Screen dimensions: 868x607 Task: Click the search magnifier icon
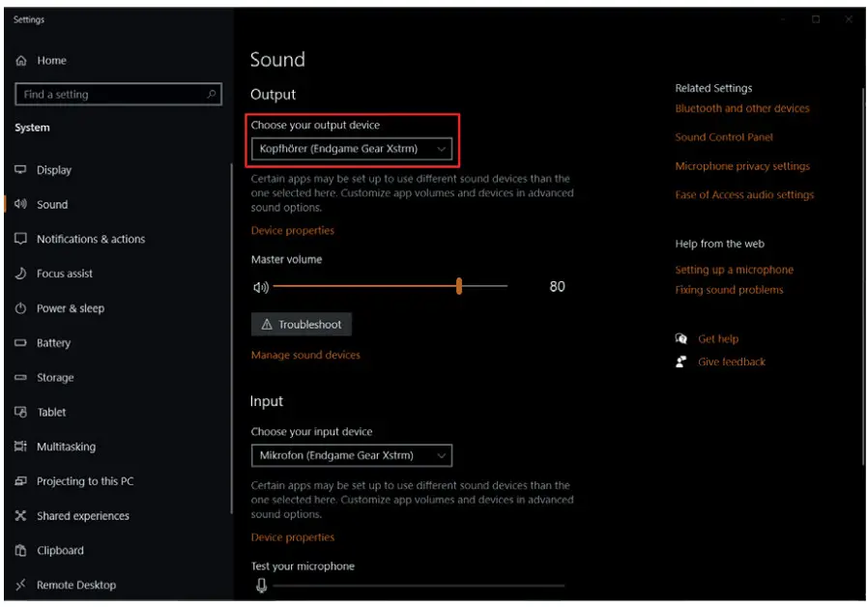(212, 95)
